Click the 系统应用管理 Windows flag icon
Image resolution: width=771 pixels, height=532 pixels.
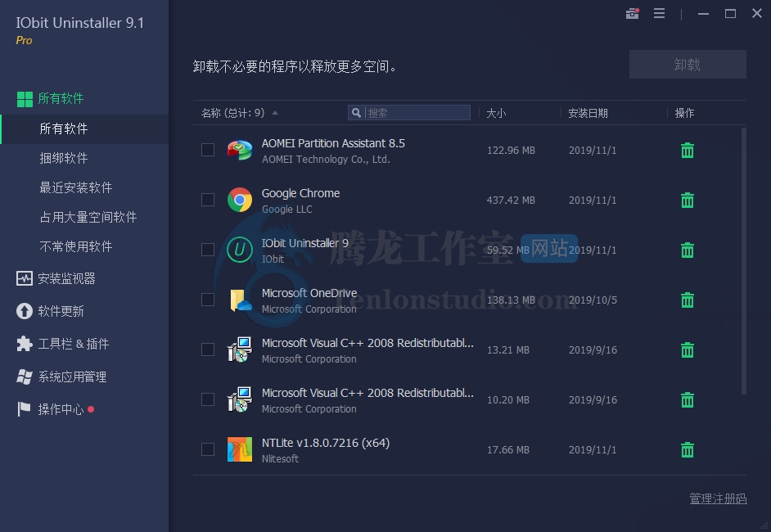click(x=24, y=376)
